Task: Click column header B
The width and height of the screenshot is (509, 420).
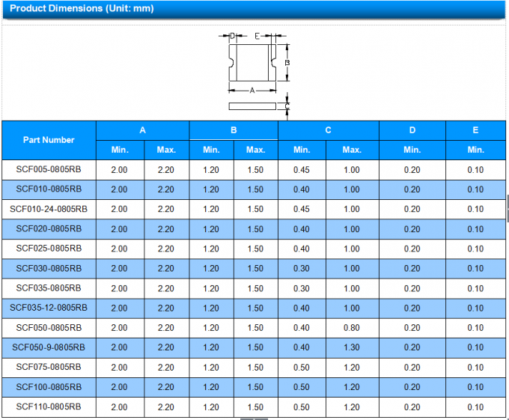Action: pos(234,130)
